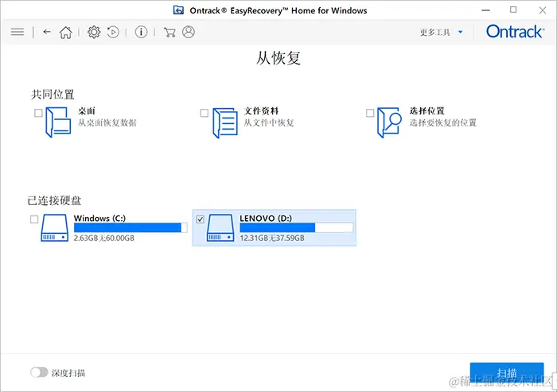Image resolution: width=557 pixels, height=392 pixels.
Task: Click the 文件资料 label
Action: coord(261,111)
